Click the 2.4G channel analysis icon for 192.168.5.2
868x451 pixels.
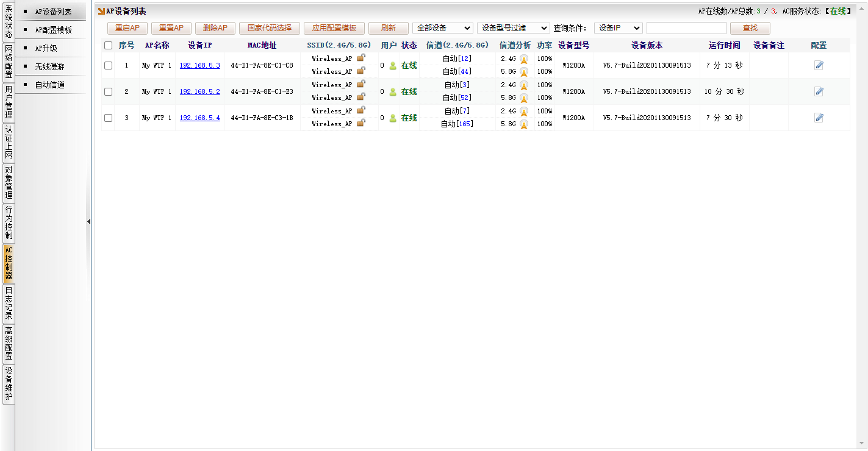pos(523,85)
